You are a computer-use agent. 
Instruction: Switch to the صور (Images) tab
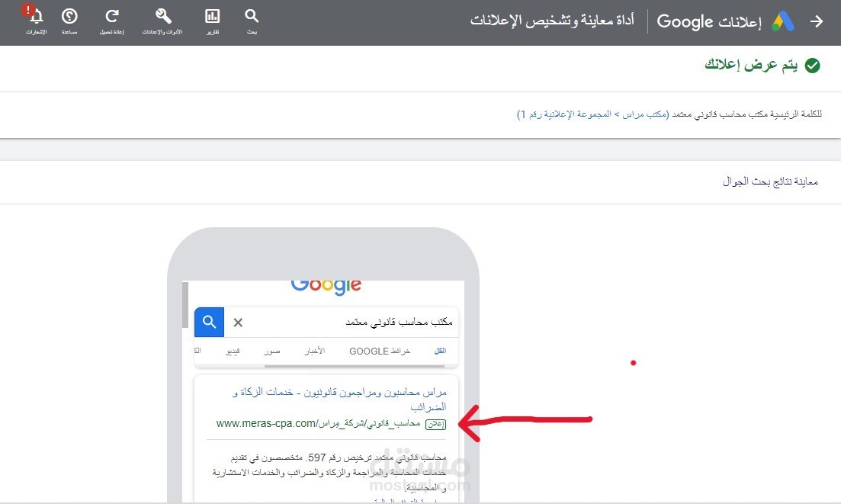point(273,351)
